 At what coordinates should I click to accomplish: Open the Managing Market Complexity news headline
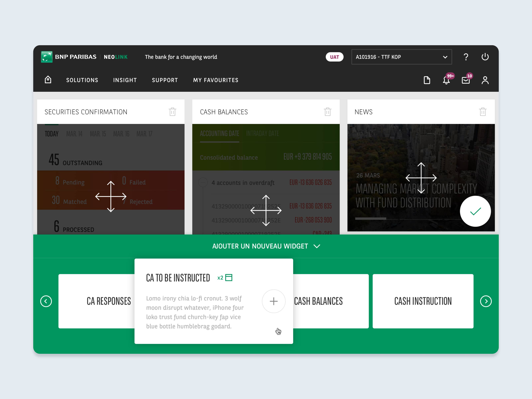pyautogui.click(x=416, y=196)
